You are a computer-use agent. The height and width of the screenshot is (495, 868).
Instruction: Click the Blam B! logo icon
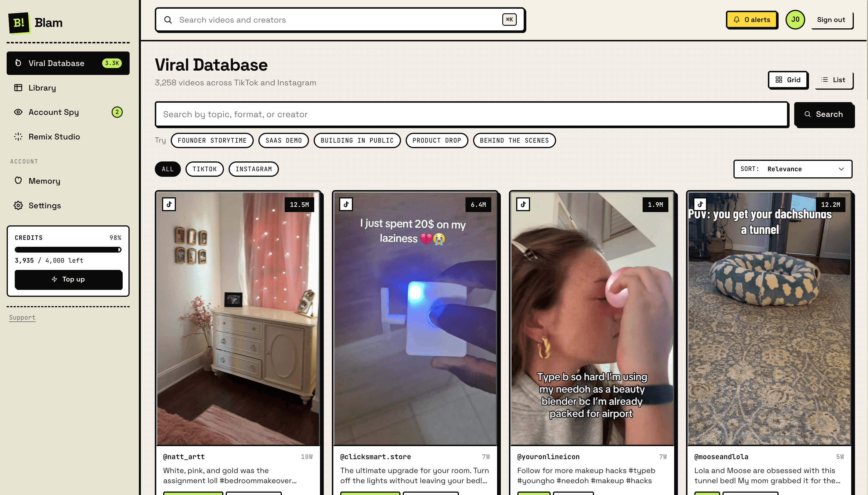[x=19, y=23]
